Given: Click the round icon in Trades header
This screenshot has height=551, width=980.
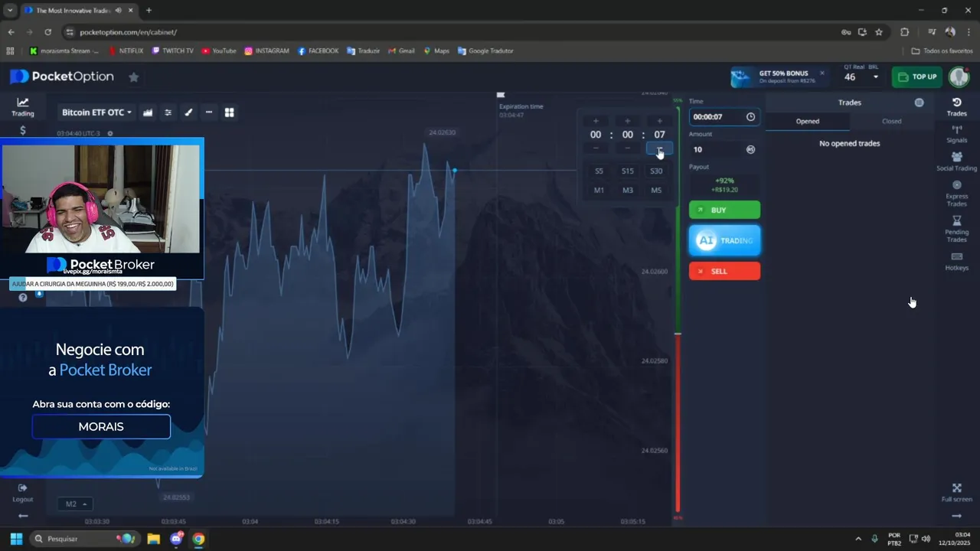Looking at the screenshot, I should coord(919,103).
